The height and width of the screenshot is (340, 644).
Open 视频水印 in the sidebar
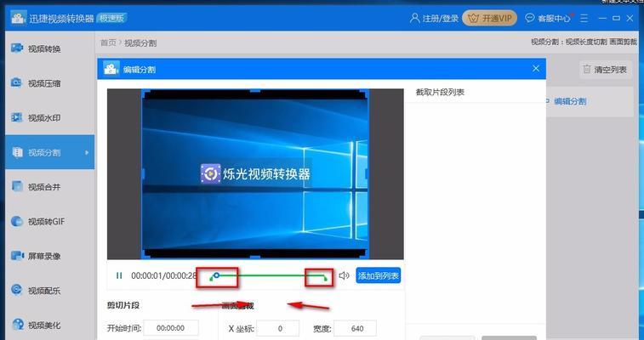click(x=49, y=117)
